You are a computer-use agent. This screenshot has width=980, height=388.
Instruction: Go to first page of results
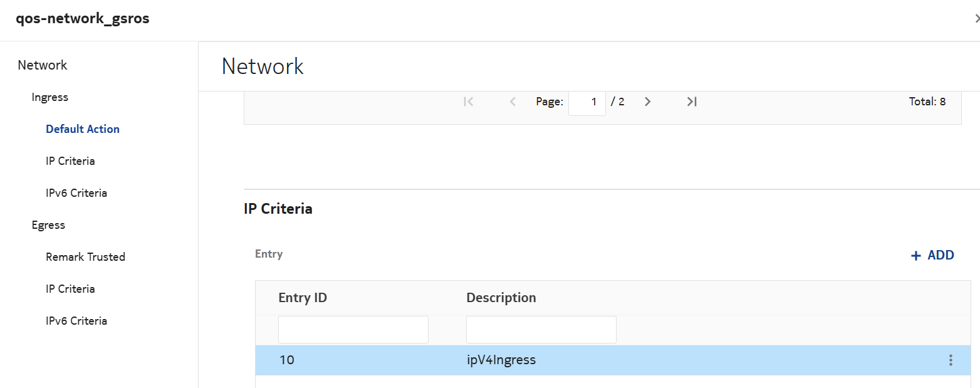click(468, 102)
